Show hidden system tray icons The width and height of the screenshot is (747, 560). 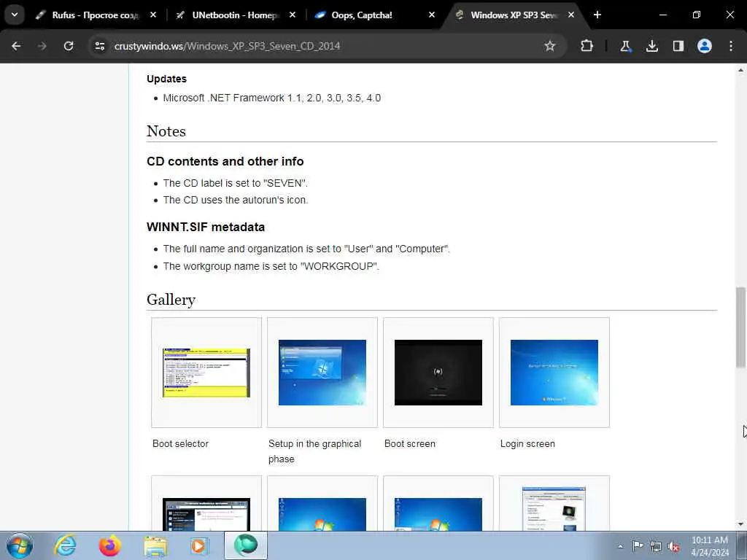620,546
